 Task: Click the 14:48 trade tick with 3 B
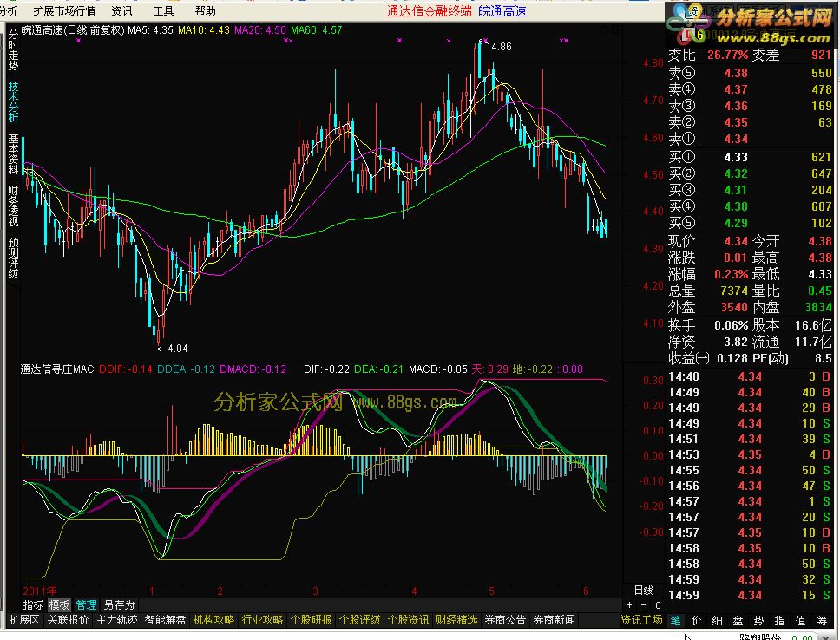point(750,376)
